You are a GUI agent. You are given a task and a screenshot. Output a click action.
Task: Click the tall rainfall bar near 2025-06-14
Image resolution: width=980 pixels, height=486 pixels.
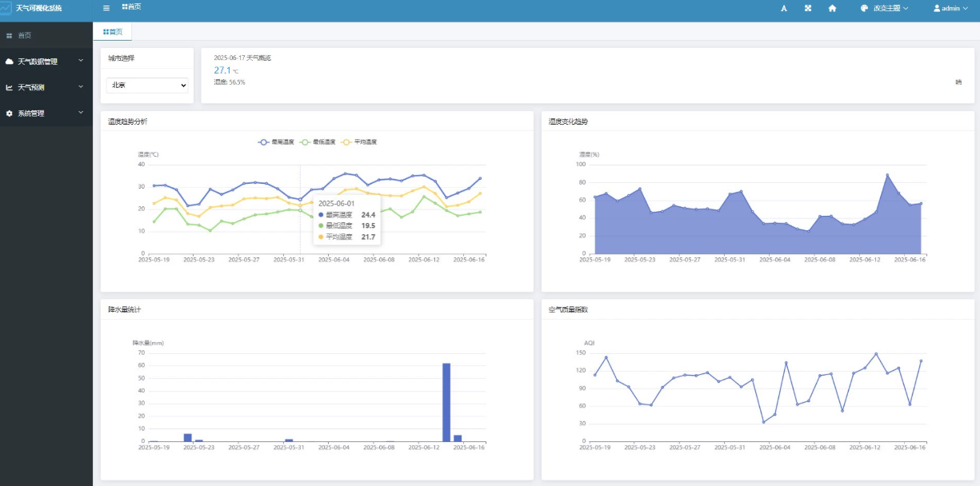click(x=446, y=402)
